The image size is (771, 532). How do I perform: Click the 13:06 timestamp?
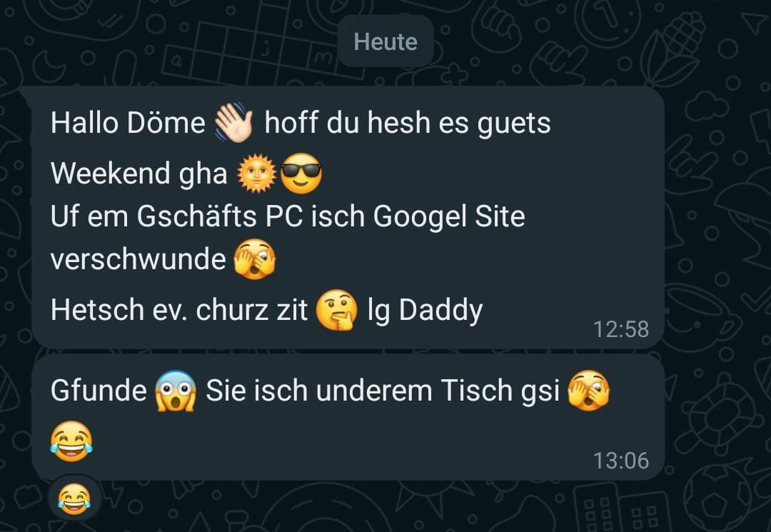[x=621, y=461]
